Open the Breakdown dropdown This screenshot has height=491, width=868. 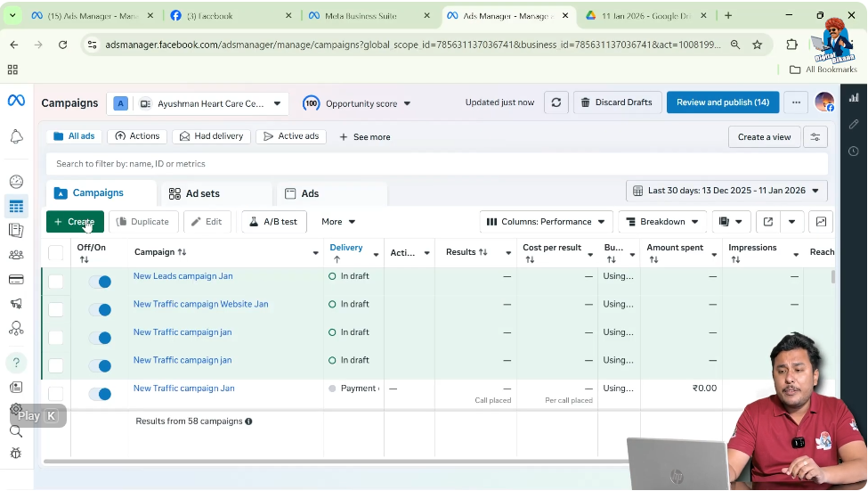(x=662, y=222)
